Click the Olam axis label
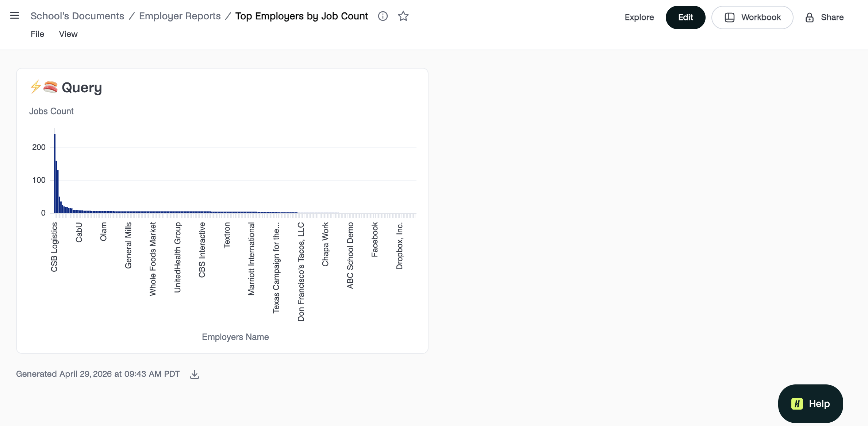 tap(103, 232)
